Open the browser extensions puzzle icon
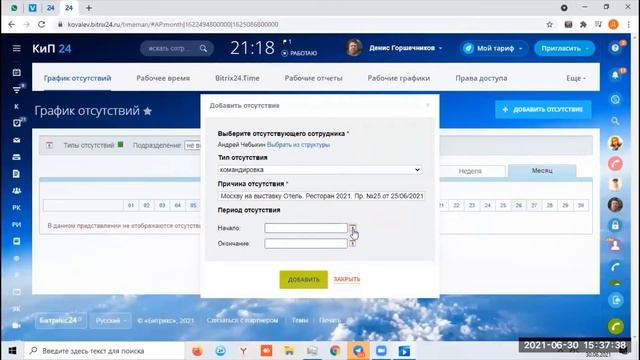 point(583,24)
